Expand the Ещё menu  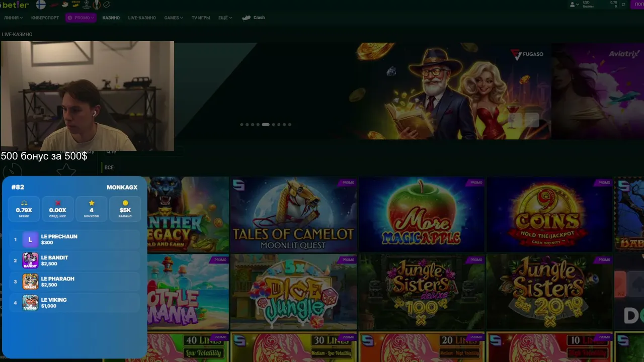click(x=225, y=18)
